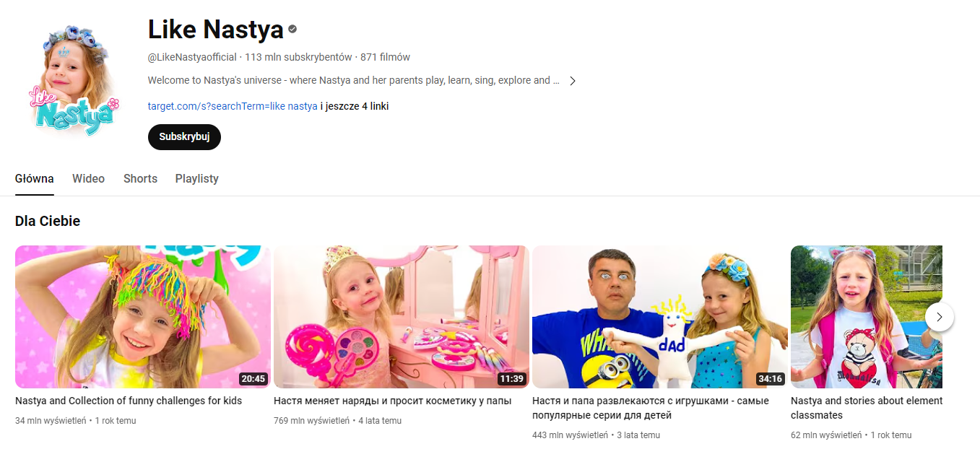The width and height of the screenshot is (980, 449).
Task: Open the Wideo tab
Action: pos(88,178)
